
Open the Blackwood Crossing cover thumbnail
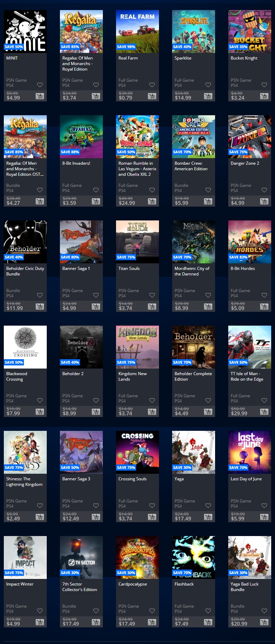click(x=25, y=347)
